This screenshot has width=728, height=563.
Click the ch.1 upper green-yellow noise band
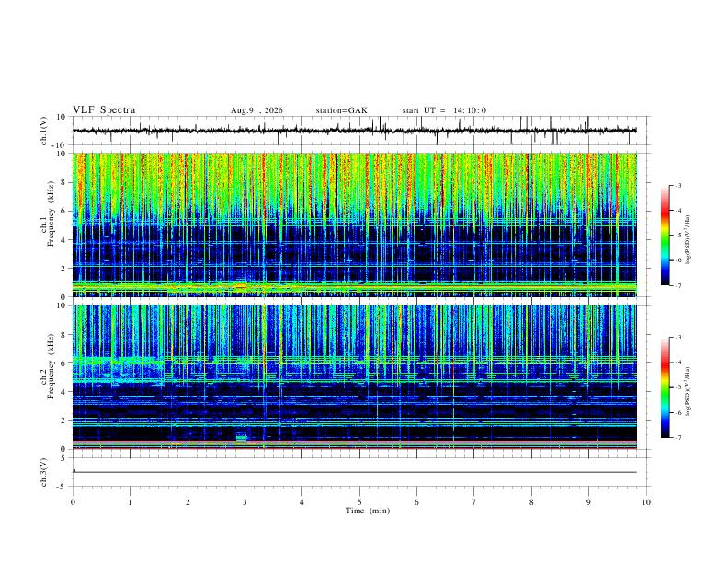point(355,183)
